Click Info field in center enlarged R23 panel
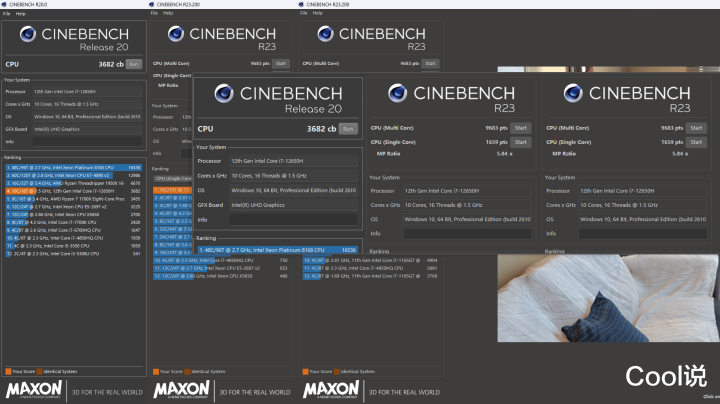The width and height of the screenshot is (720, 404). 467,234
